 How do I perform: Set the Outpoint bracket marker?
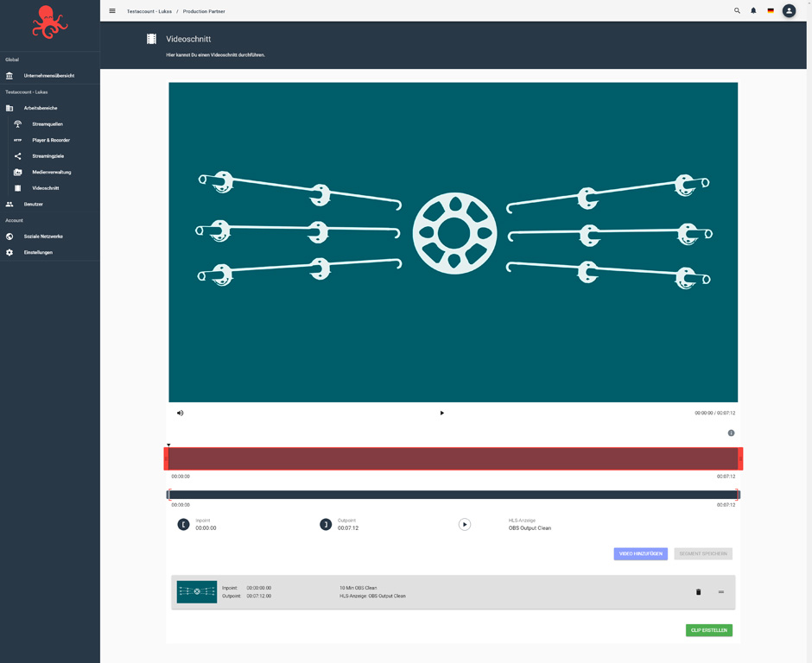326,525
